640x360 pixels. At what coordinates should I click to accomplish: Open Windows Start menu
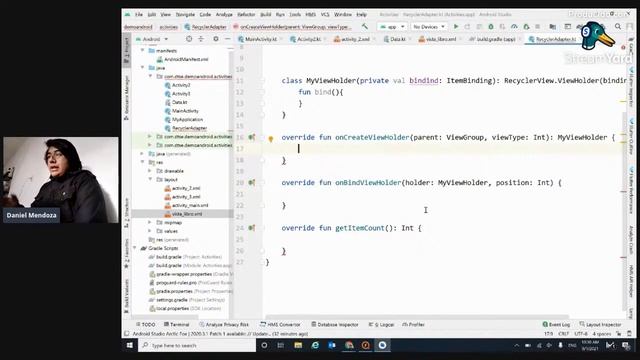point(129,345)
